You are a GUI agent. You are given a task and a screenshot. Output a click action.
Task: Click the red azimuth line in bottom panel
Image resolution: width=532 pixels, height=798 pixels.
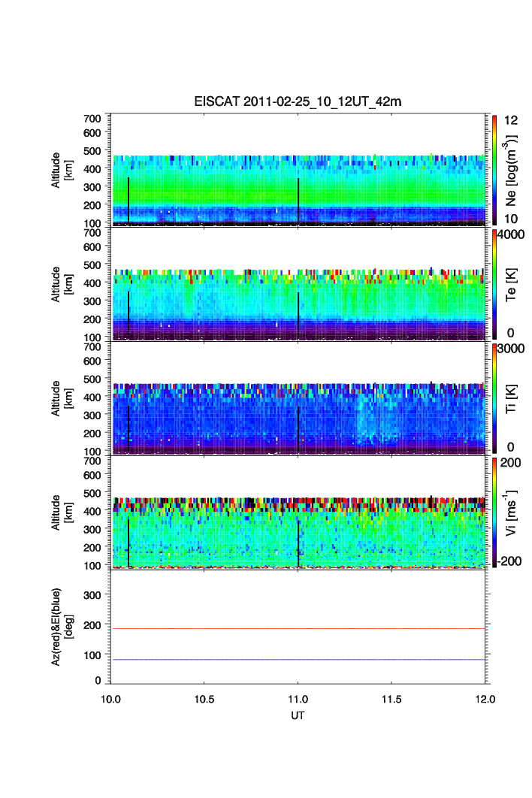298,629
